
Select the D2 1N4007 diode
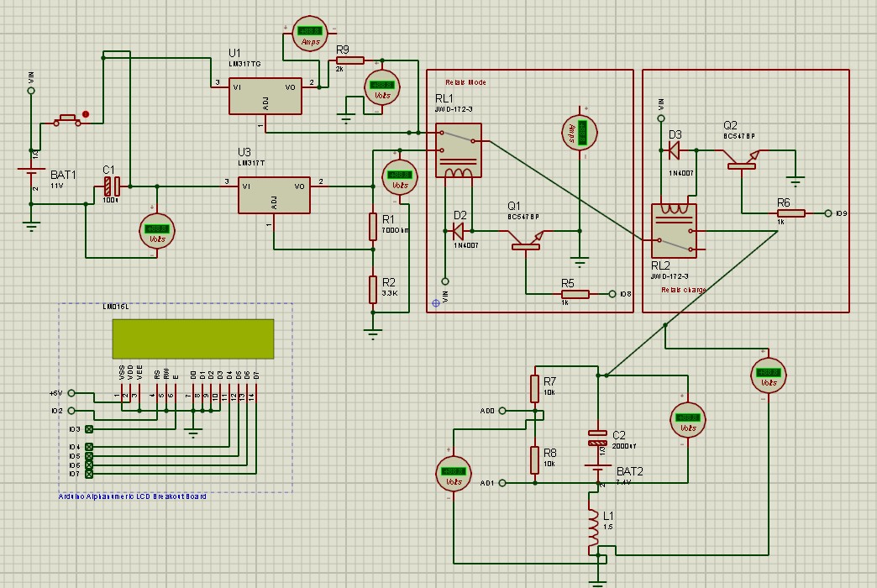click(459, 230)
